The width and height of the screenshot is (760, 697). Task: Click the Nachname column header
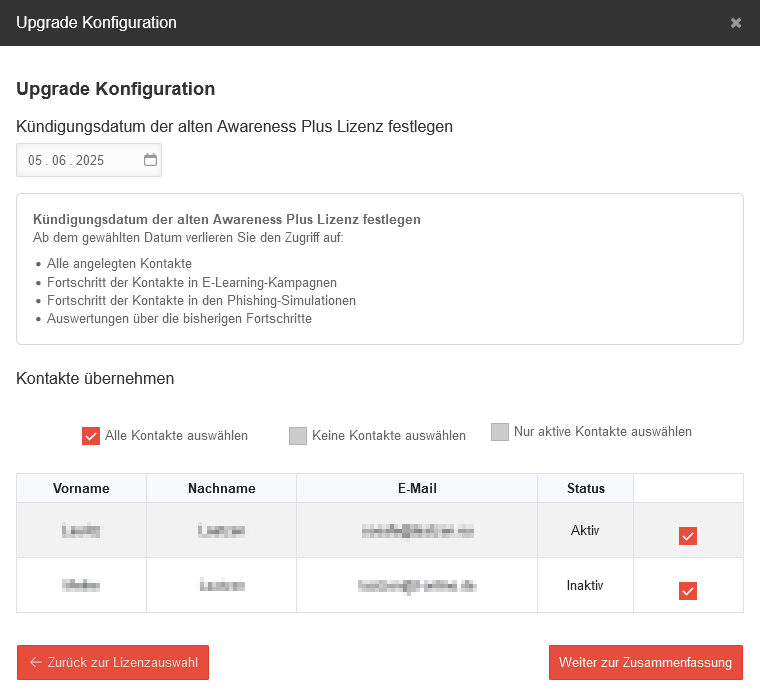click(x=221, y=488)
